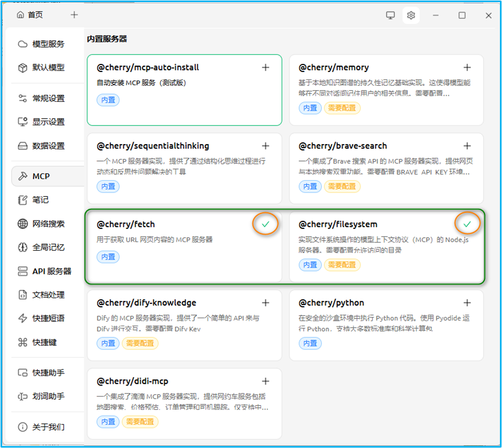Click 自动安装 MCP 服务 description text
Viewport: 502px width, 448px height.
141,83
